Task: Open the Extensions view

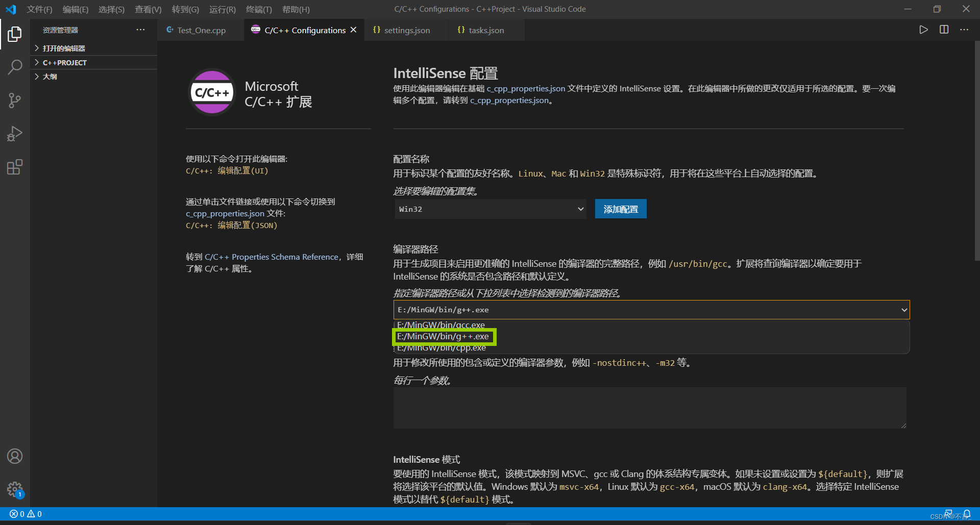Action: pyautogui.click(x=15, y=167)
